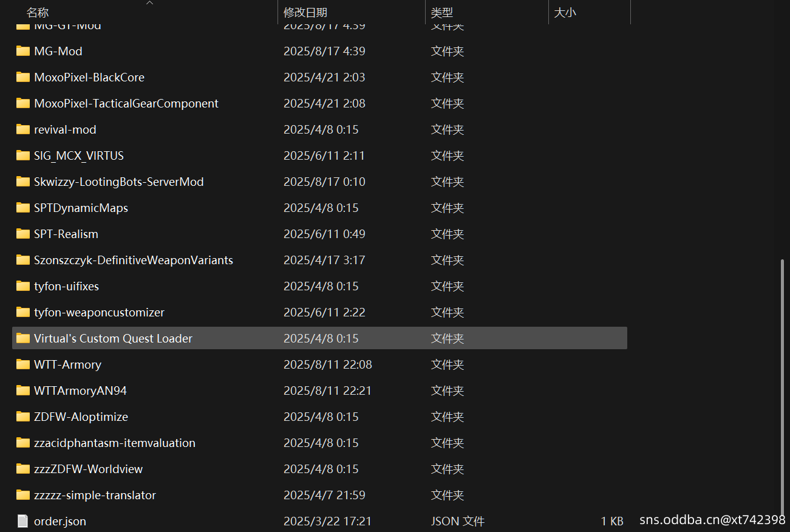Viewport: 790px width, 532px height.
Task: Click the Szonszczyk-DefinitiveWeaponVariants folder icon
Action: point(23,260)
